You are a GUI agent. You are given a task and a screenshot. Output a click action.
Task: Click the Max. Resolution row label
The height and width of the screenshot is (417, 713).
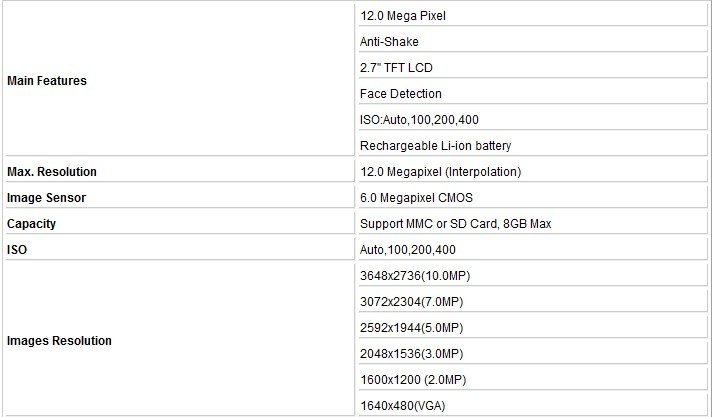pos(52,172)
